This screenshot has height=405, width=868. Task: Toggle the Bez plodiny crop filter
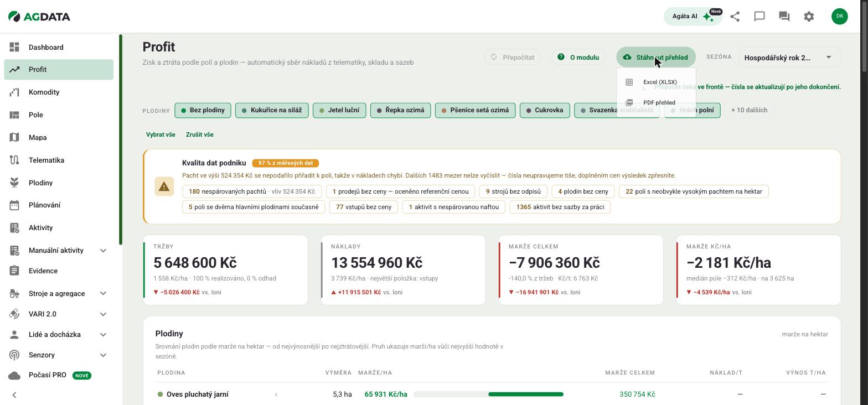tap(203, 110)
